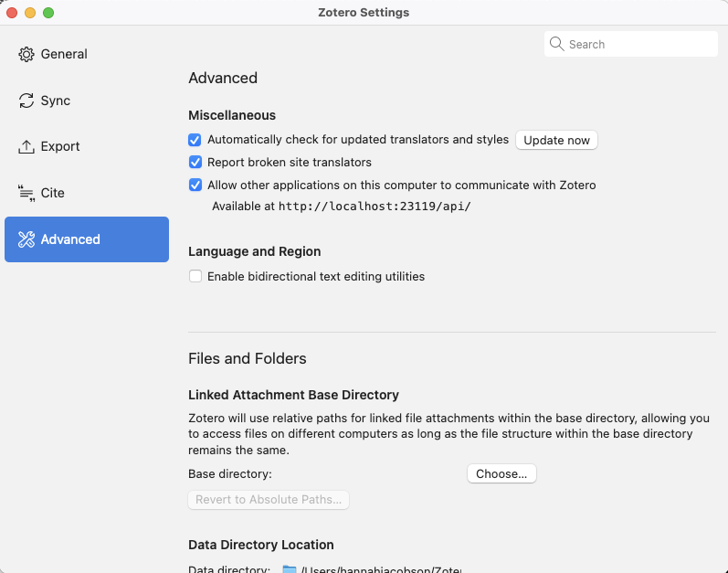Click the green zoom window button
Viewport: 728px width, 573px height.
pos(48,13)
